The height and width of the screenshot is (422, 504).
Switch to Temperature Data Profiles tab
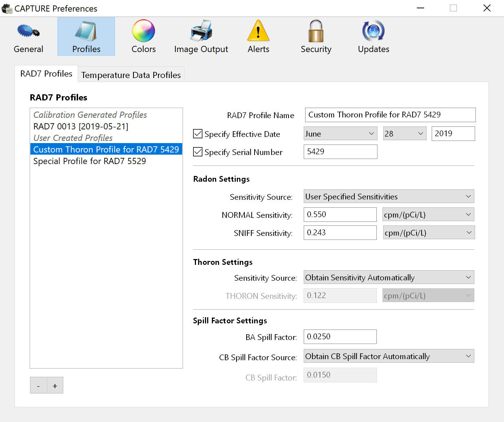click(131, 75)
